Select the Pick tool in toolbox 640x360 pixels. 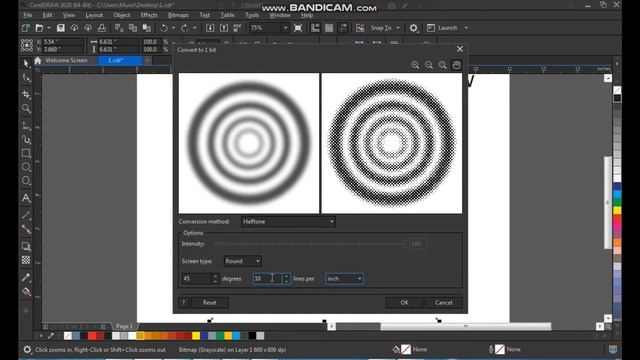coord(26,63)
